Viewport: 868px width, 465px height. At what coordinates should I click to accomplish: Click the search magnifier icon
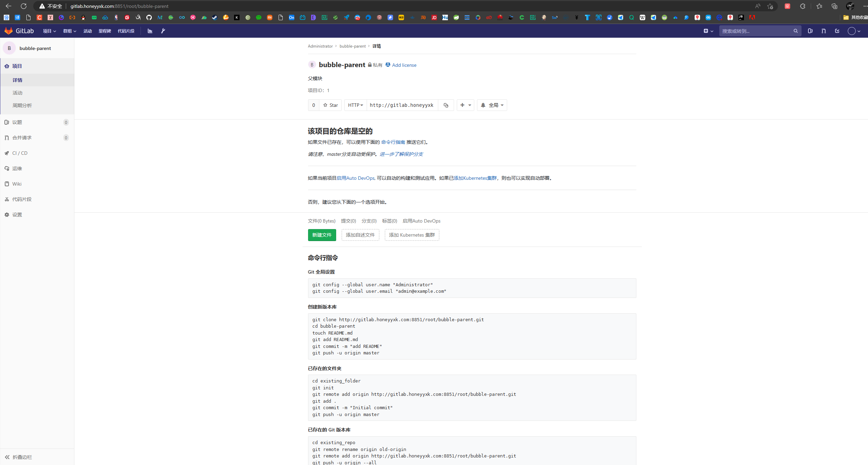click(795, 31)
